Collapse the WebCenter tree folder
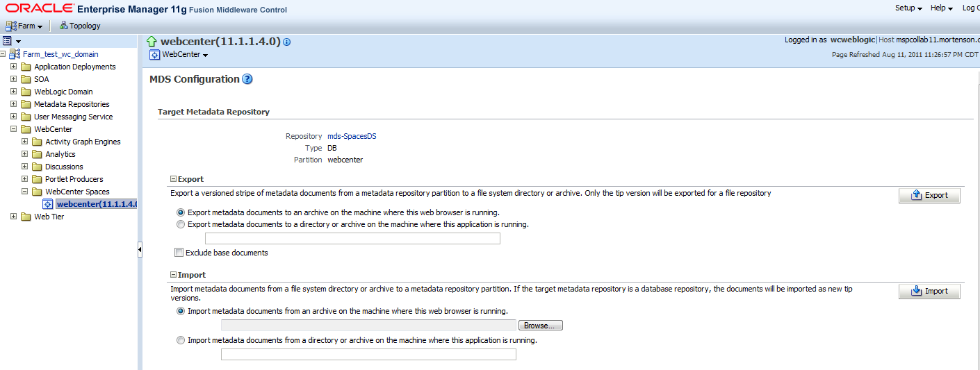980x370 pixels. coord(13,129)
